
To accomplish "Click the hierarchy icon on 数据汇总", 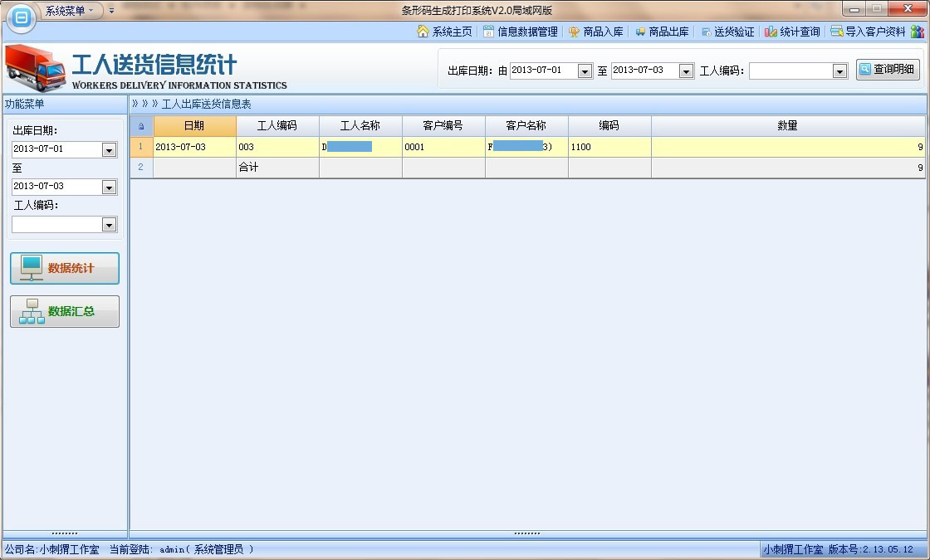I will (x=32, y=311).
